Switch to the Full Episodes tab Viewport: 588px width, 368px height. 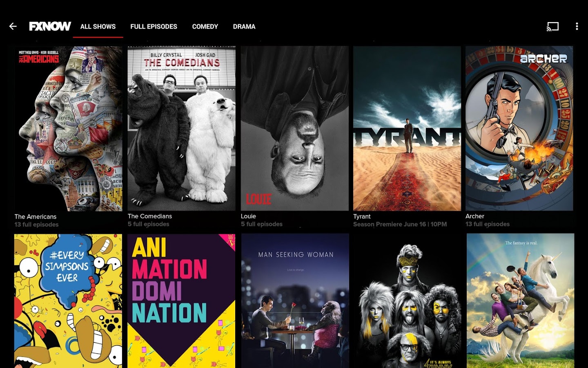(x=154, y=27)
